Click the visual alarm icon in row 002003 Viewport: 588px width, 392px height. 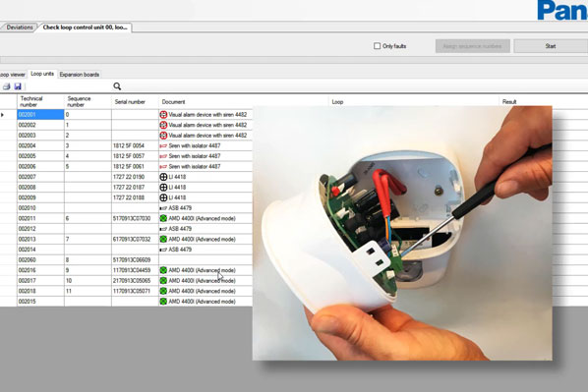click(163, 136)
